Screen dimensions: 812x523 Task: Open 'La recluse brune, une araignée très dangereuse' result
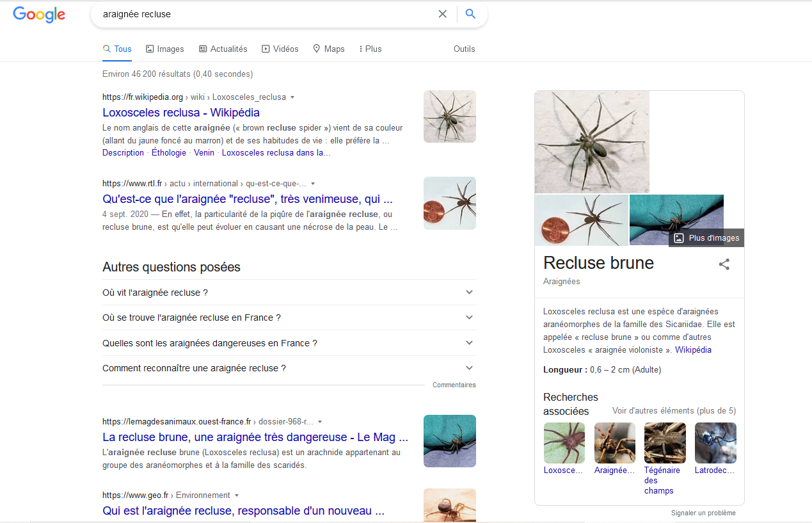[x=255, y=437]
